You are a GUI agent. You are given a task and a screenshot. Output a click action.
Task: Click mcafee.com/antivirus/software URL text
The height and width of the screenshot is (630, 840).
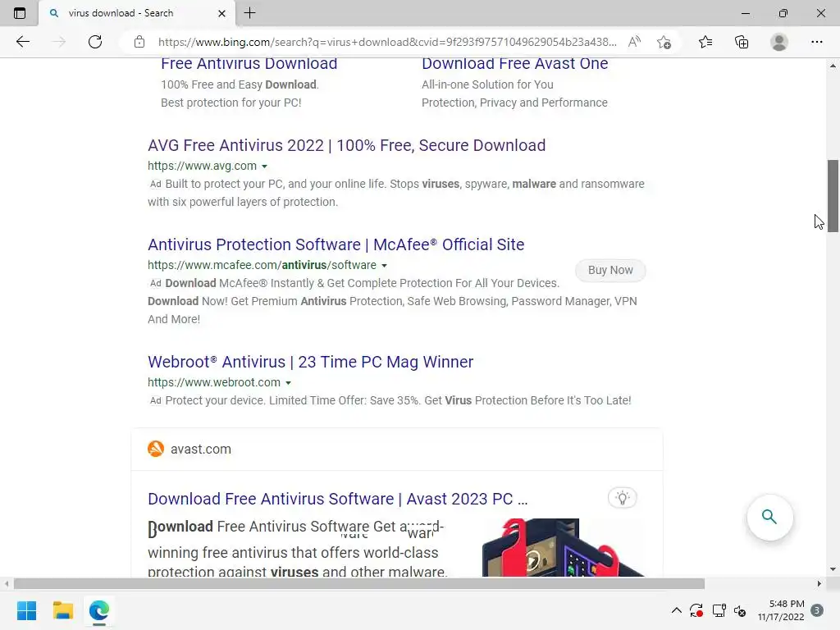(x=262, y=265)
